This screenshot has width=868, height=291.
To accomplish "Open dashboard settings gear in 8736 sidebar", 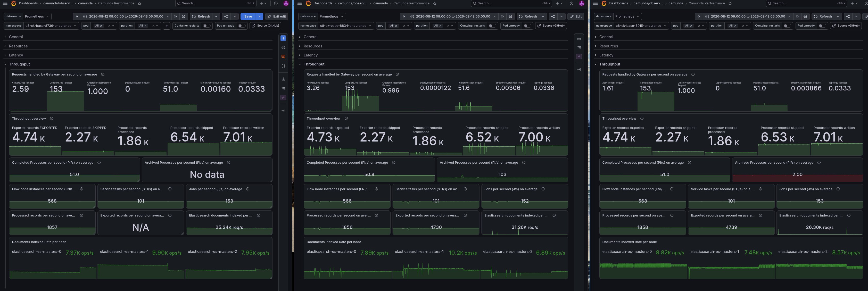I will pos(283,47).
